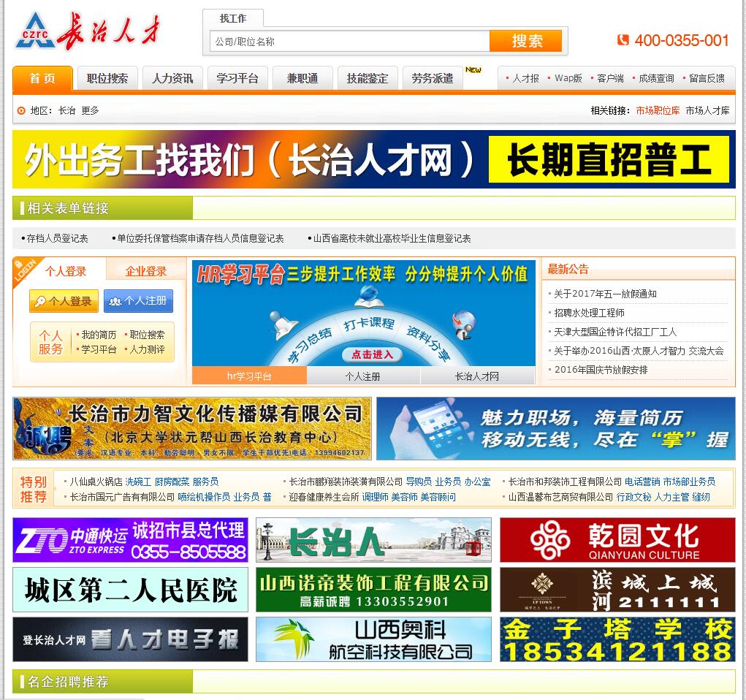Switch to 个人登录 tab
The image size is (746, 700).
pyautogui.click(x=66, y=271)
